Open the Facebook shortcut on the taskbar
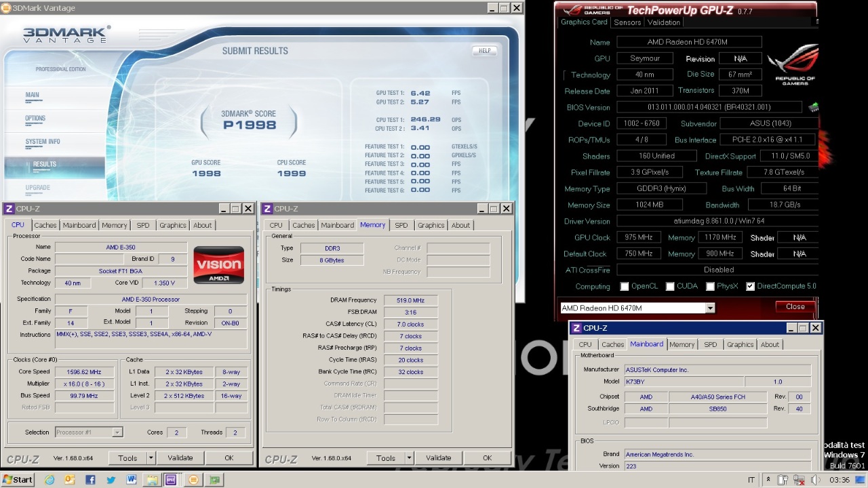The height and width of the screenshot is (488, 868). pos(90,479)
